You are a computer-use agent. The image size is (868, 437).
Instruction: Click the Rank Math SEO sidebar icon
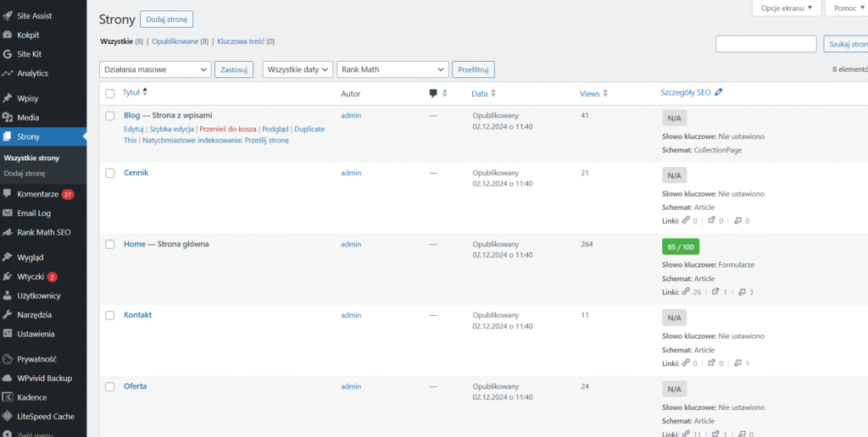8,232
